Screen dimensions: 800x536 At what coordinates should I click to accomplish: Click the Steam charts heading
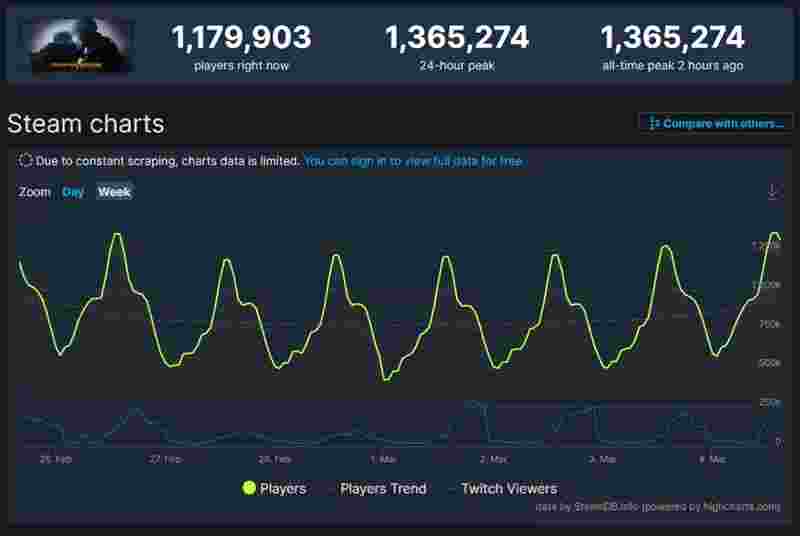[x=86, y=124]
